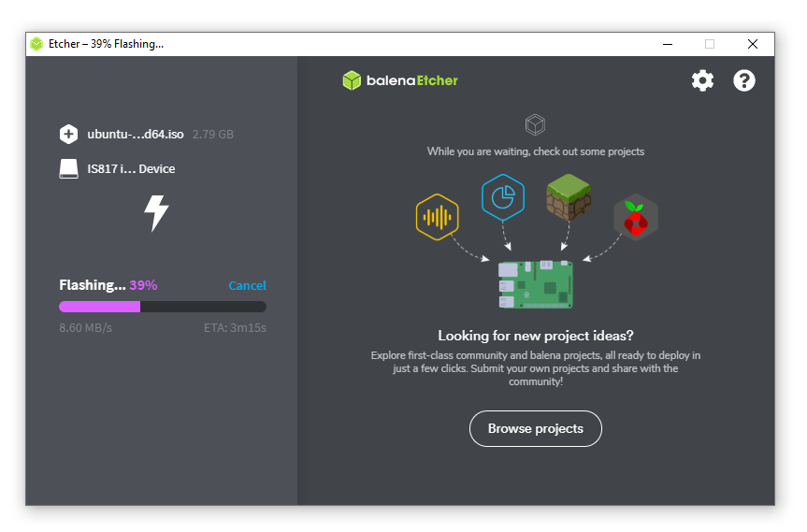
Task: Click the small cube outline icon
Action: (x=535, y=124)
